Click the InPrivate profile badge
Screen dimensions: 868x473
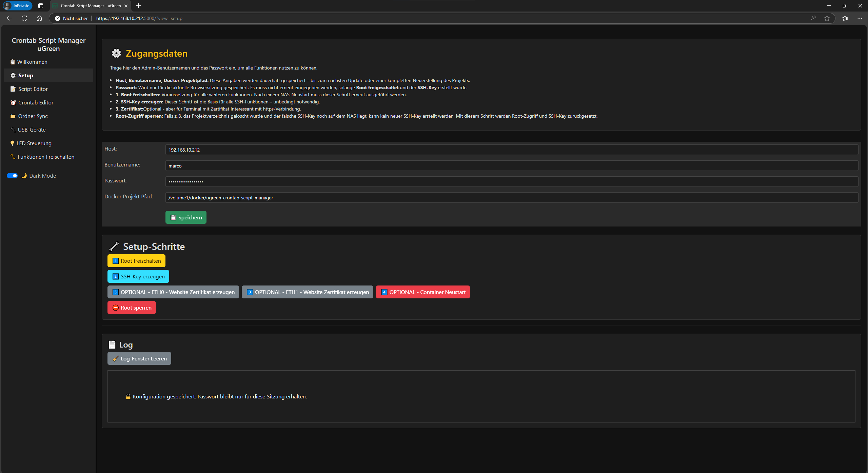pyautogui.click(x=18, y=6)
